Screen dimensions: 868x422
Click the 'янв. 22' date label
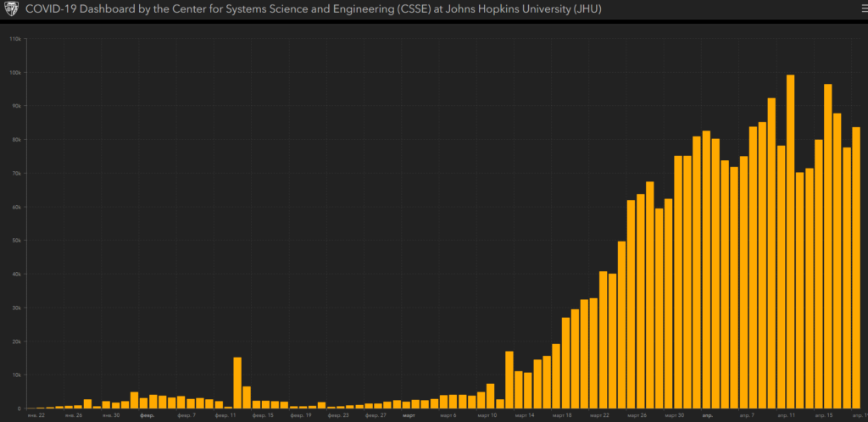[x=36, y=415]
